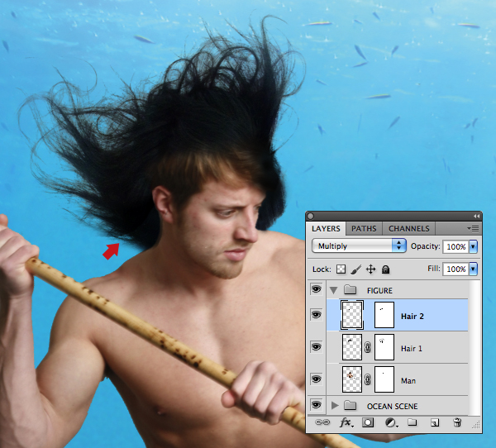Viewport: 496px width, 448px height.
Task: Lock transparent pixels
Action: click(x=341, y=269)
